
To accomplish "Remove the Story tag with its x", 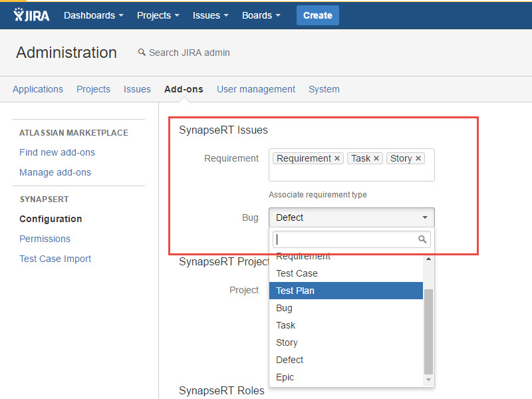I will tap(418, 158).
